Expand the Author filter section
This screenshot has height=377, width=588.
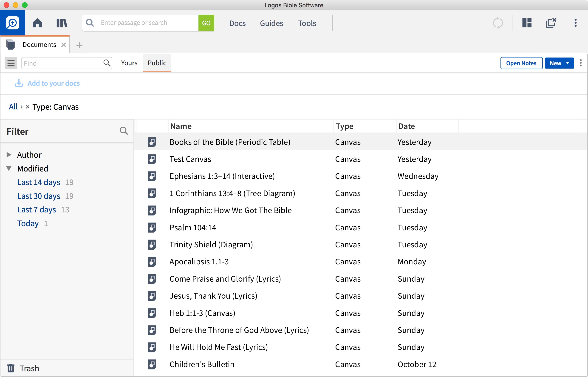coord(9,154)
